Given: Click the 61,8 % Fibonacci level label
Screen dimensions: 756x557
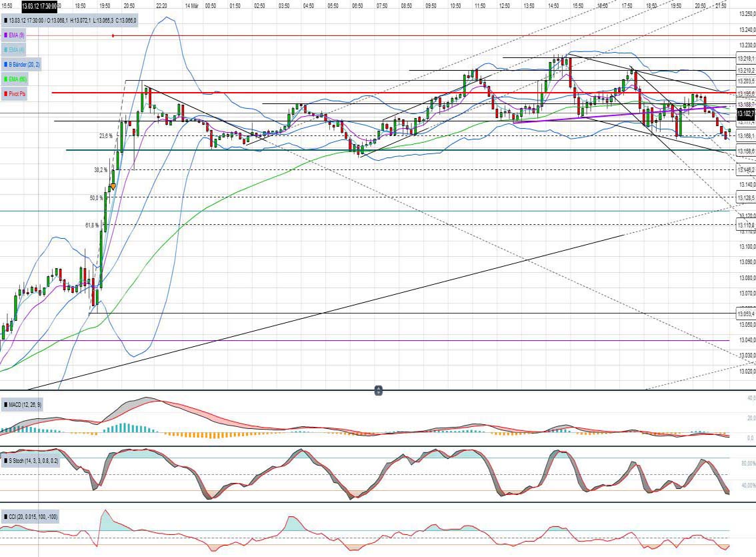Looking at the screenshot, I should point(91,225).
